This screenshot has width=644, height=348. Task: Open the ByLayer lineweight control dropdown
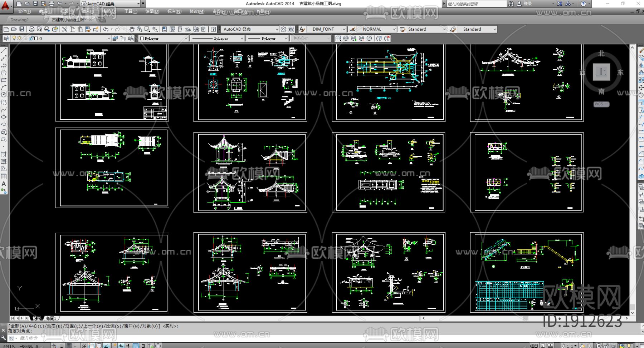286,38
